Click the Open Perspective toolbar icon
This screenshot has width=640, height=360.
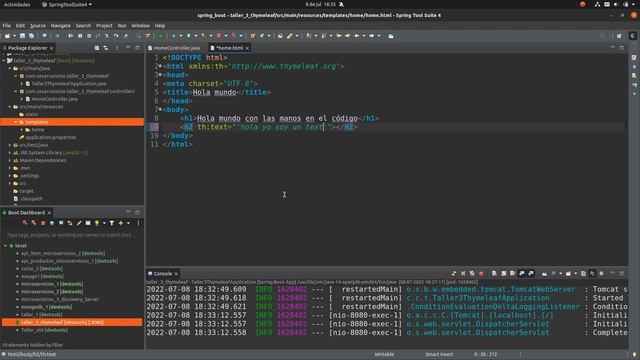pyautogui.click(x=620, y=36)
